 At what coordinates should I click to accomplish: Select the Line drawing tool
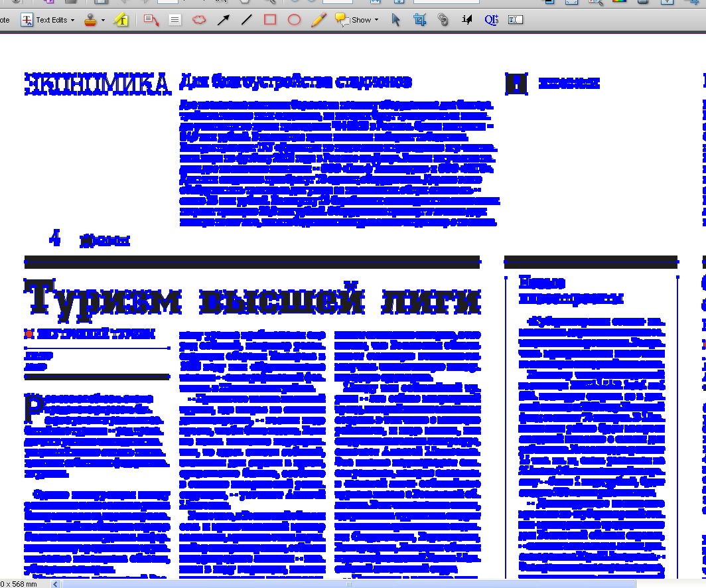point(246,20)
